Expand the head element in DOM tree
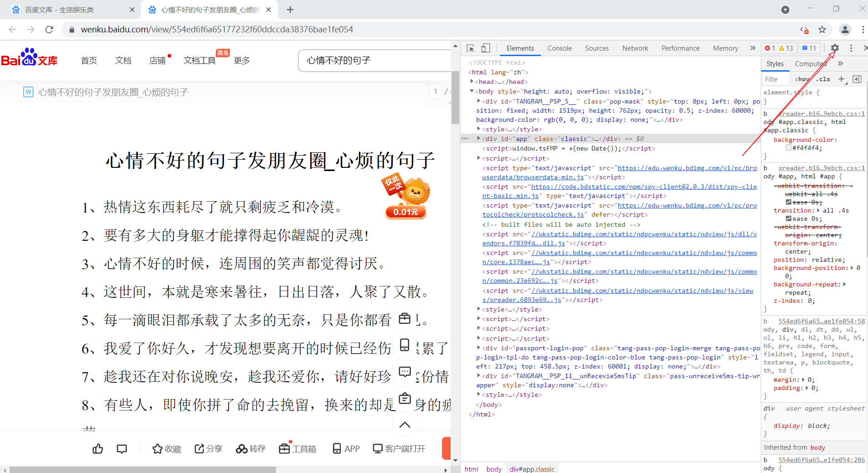The width and height of the screenshot is (868, 473). (x=473, y=82)
